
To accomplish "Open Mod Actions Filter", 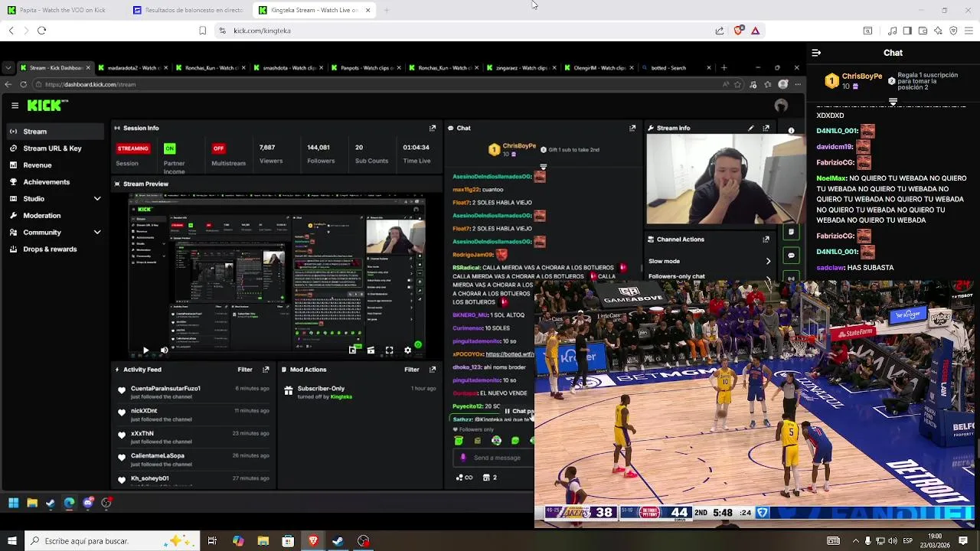I will tap(412, 370).
